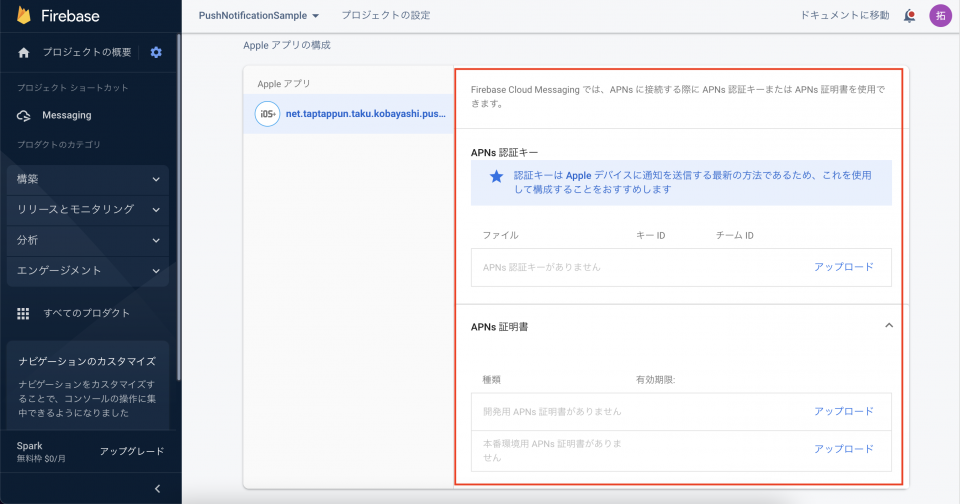Click プロジェクト ショートカット label
Image resolution: width=960 pixels, height=504 pixels.
pyautogui.click(x=73, y=88)
